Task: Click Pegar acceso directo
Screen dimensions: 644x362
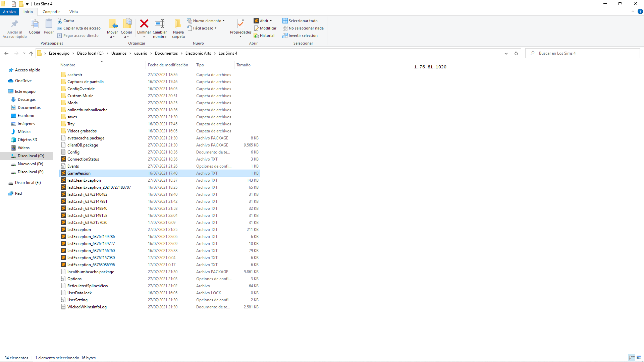Action: point(78,36)
